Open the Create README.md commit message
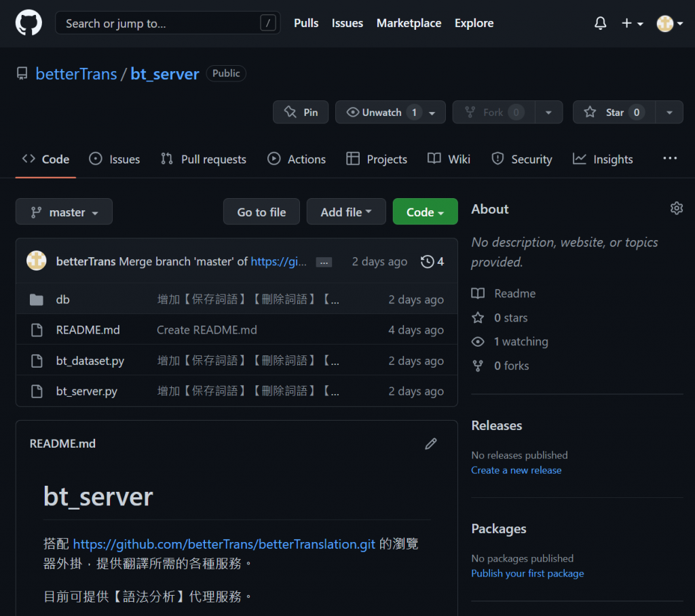 (x=207, y=330)
